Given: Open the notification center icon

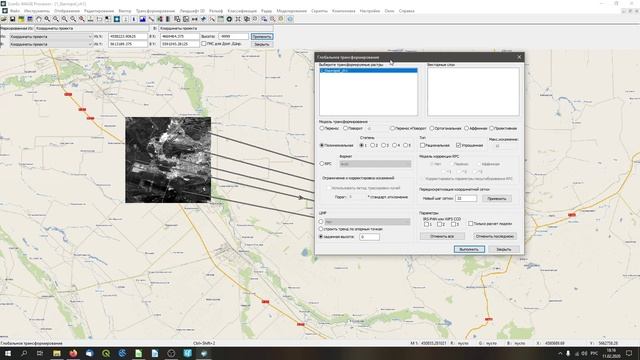Looking at the screenshot, I should pos(629,353).
